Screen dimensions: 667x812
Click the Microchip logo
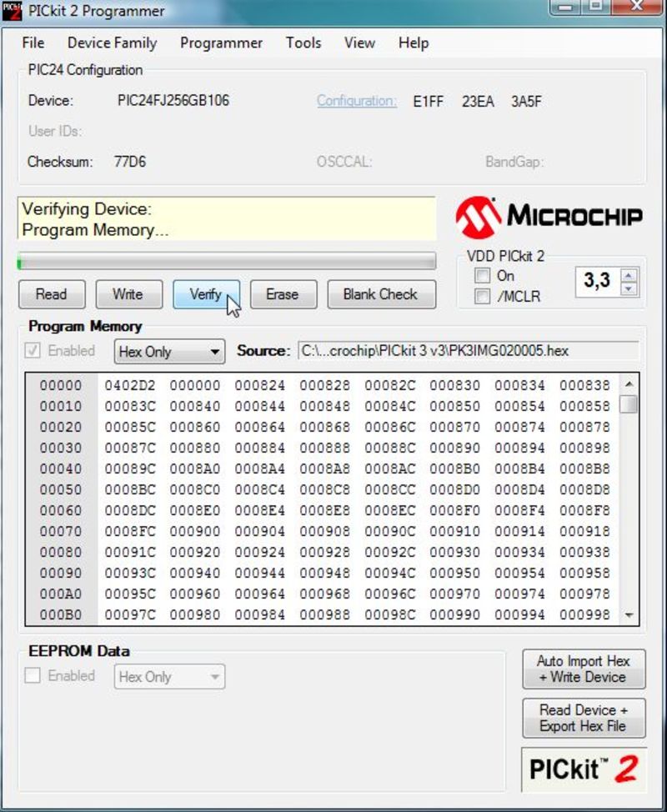549,217
